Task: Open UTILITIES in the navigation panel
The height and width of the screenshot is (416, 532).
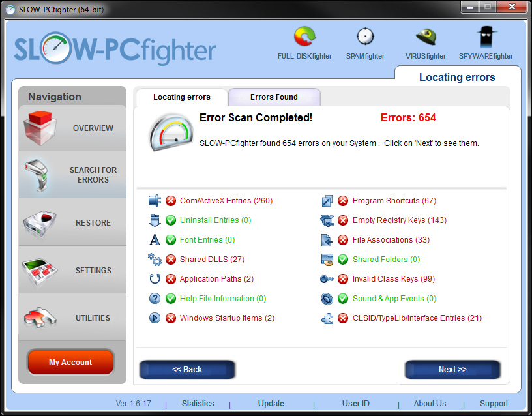Action: pos(72,318)
